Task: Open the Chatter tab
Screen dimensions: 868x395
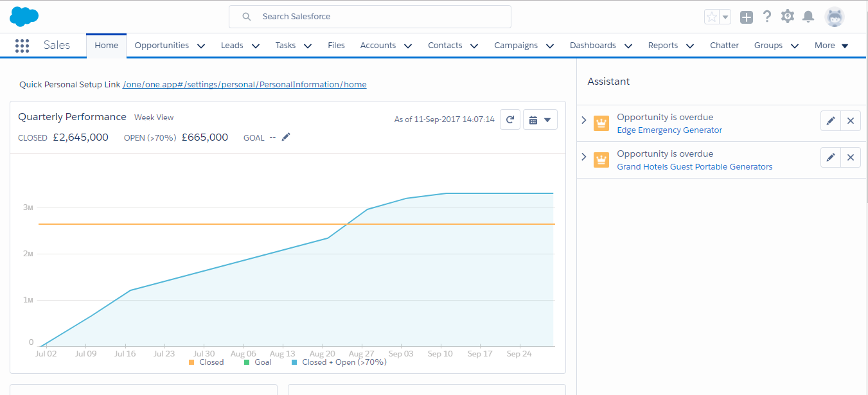Action: (x=725, y=46)
